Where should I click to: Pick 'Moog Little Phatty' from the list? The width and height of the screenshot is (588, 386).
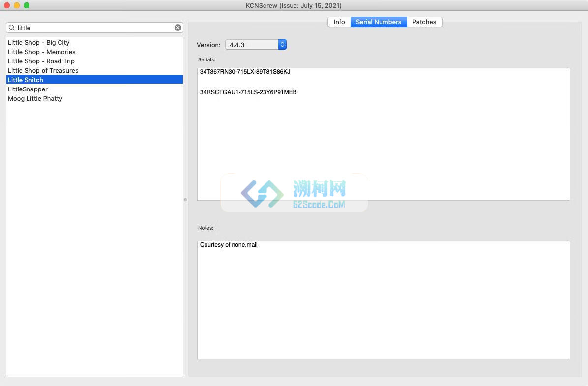coord(94,99)
